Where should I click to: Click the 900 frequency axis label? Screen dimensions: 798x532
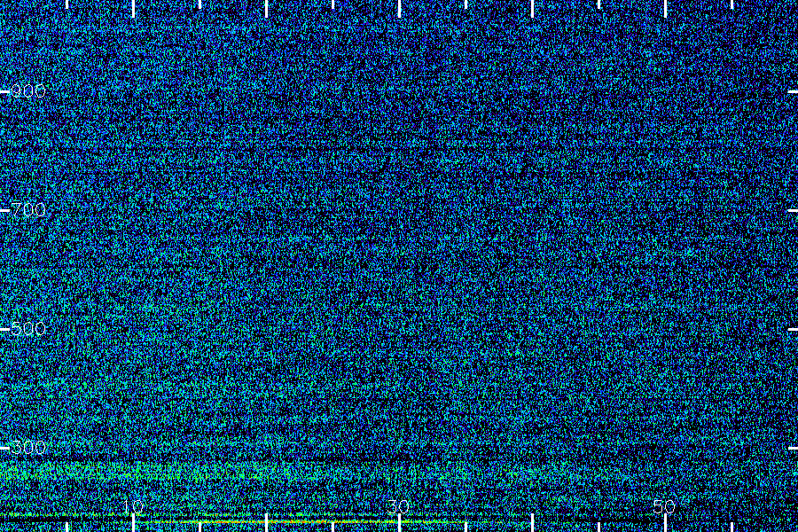[x=28, y=91]
